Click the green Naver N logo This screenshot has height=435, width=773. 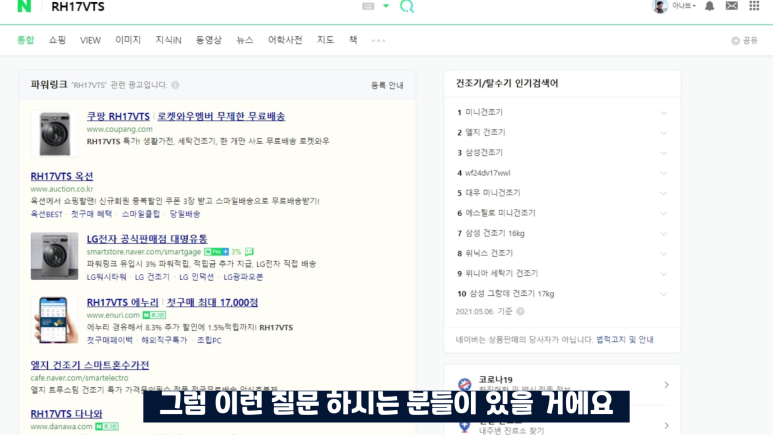(x=24, y=6)
